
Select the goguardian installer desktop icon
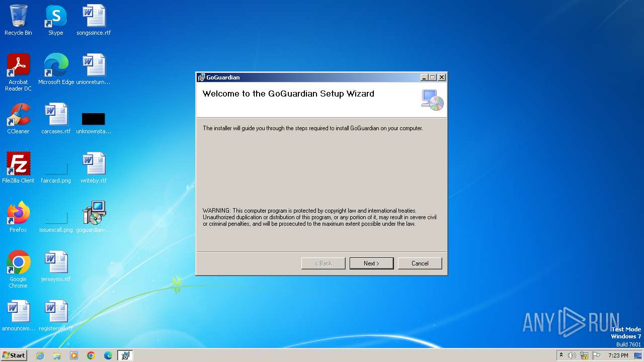(x=94, y=217)
